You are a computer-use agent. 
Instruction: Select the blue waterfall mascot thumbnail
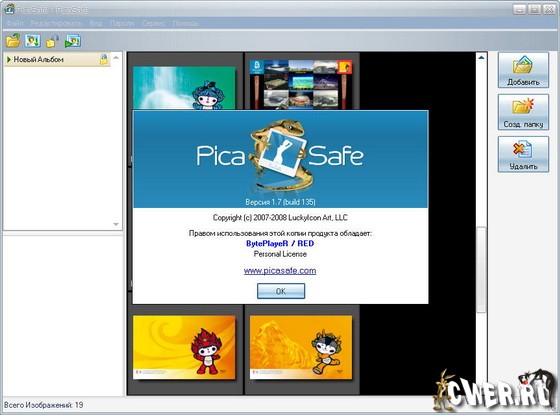click(184, 88)
